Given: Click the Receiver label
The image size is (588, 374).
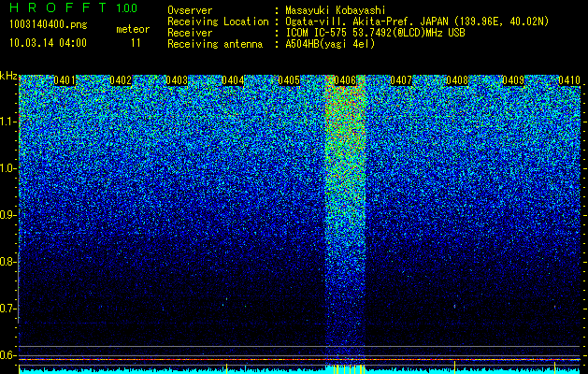Looking at the screenshot, I should pos(190,33).
